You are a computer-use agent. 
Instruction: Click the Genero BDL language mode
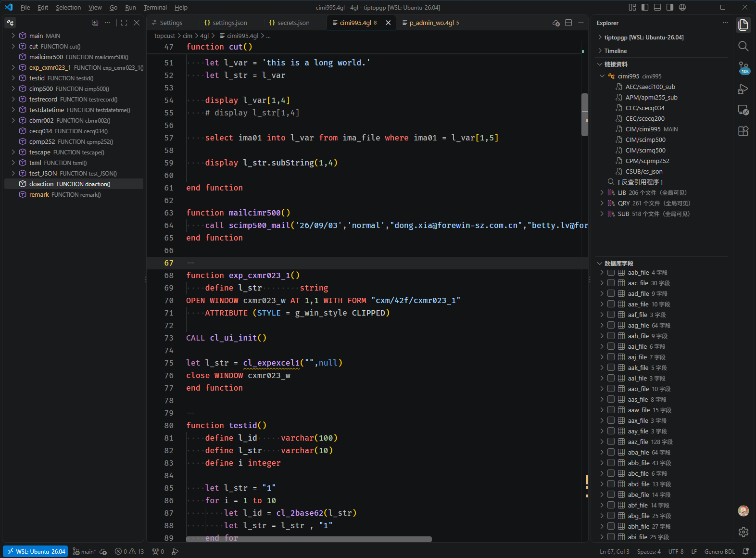pyautogui.click(x=719, y=551)
